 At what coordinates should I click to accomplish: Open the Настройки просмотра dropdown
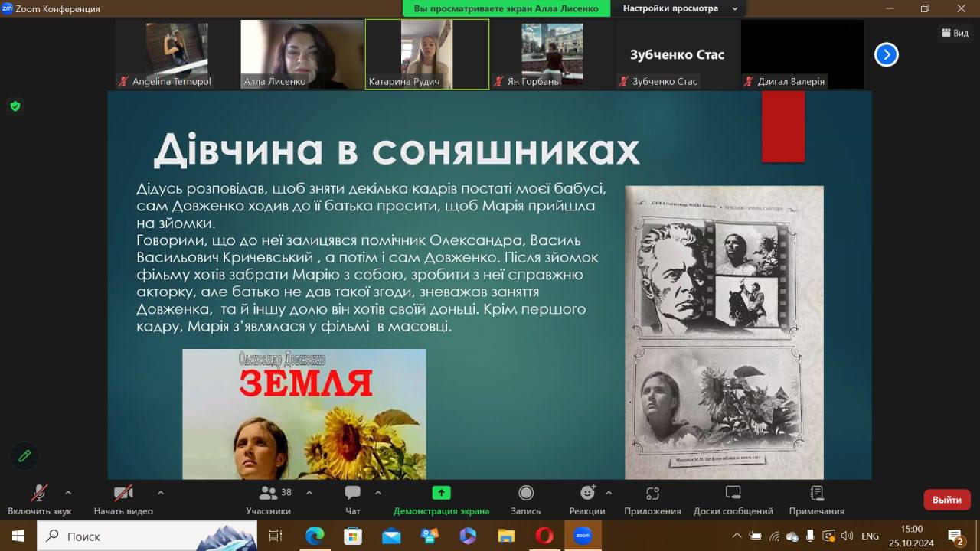click(x=679, y=8)
